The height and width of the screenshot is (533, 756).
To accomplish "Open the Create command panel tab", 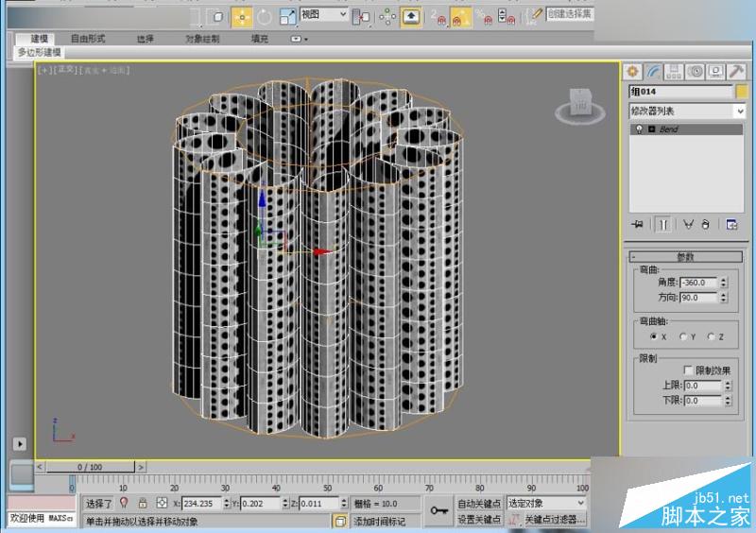I will 631,71.
